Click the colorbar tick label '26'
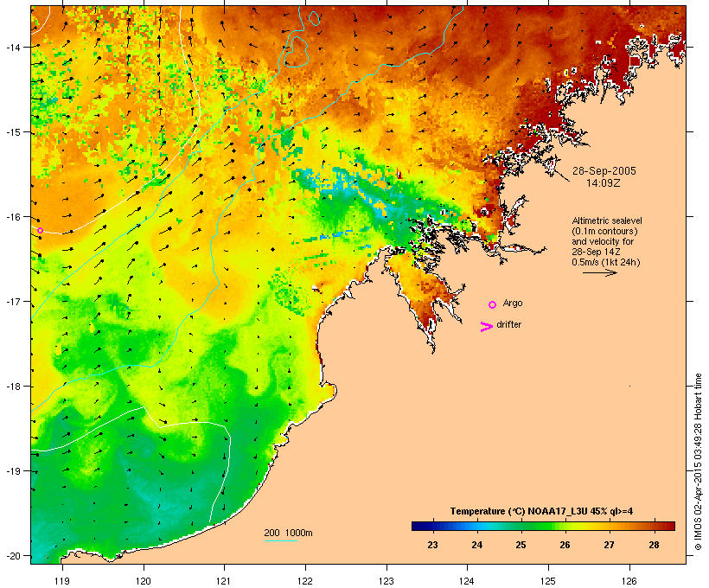 (565, 545)
